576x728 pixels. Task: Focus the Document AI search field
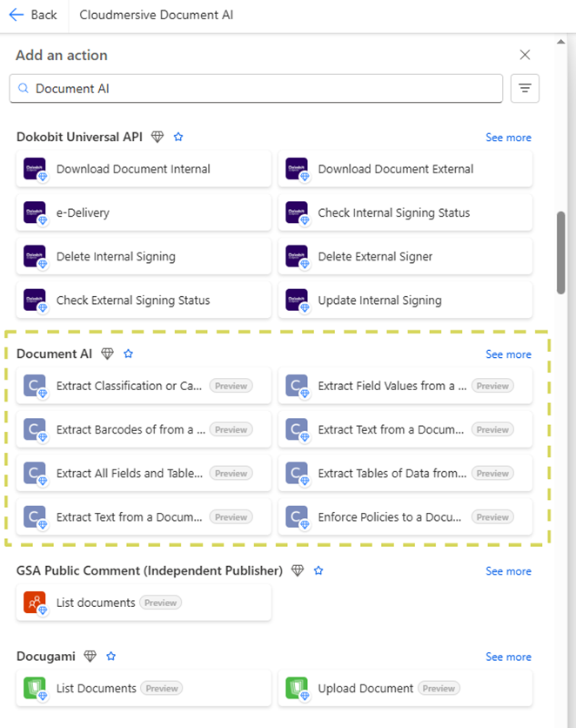tap(256, 88)
